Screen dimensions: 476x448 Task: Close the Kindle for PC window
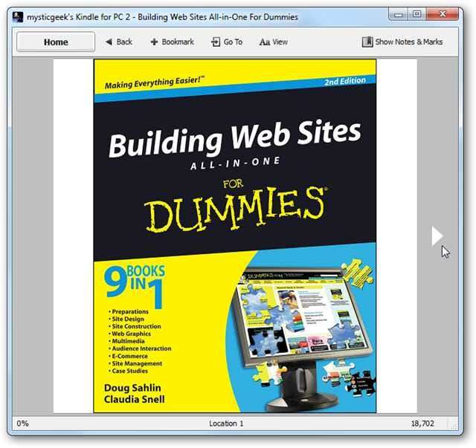tap(443, 14)
